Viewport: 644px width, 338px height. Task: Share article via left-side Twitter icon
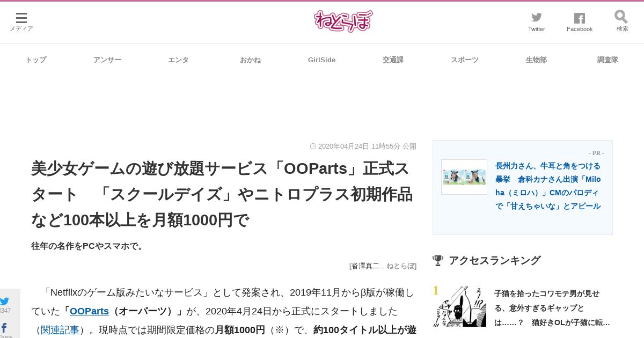pos(5,302)
